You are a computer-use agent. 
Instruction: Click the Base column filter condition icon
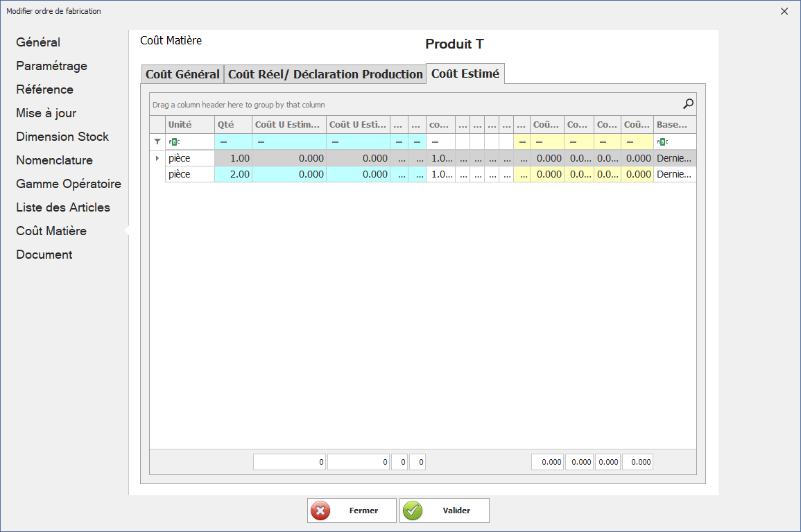click(x=662, y=141)
